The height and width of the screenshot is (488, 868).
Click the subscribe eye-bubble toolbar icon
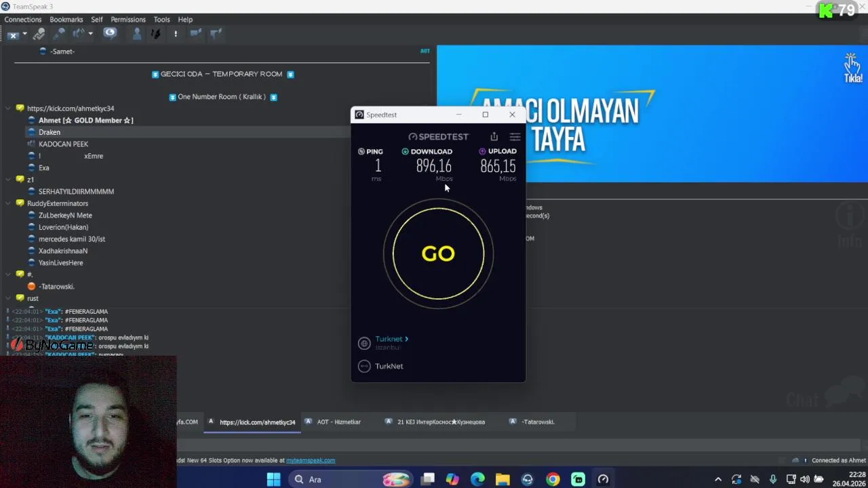coord(110,33)
